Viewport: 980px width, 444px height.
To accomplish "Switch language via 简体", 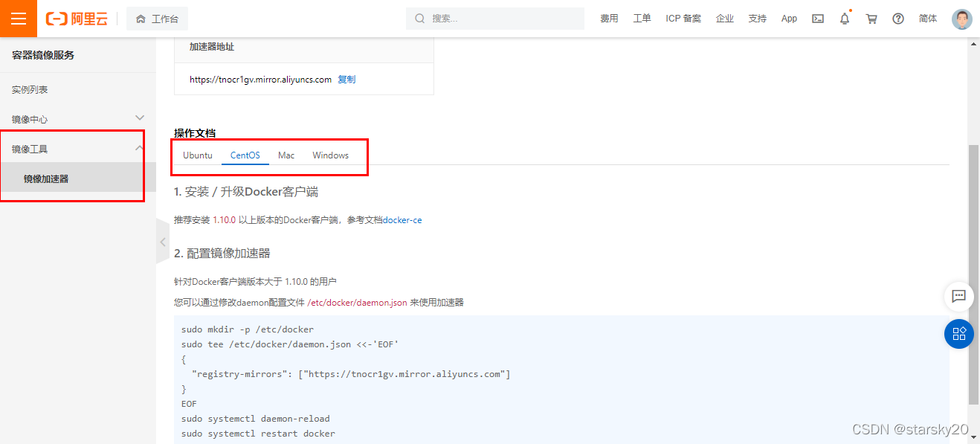I will pyautogui.click(x=928, y=19).
